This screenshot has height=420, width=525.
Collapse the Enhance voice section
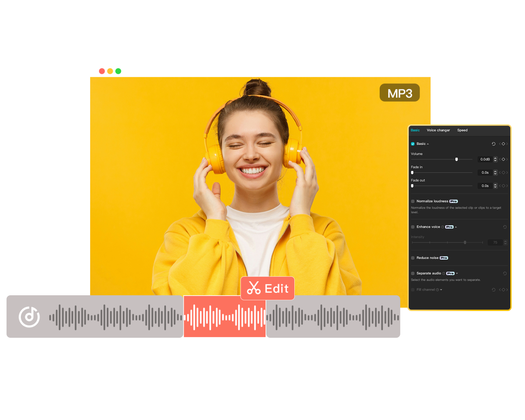pos(456,227)
